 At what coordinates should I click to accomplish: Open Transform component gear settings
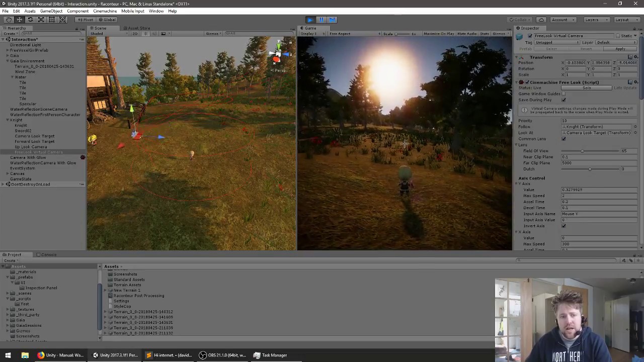coord(635,57)
